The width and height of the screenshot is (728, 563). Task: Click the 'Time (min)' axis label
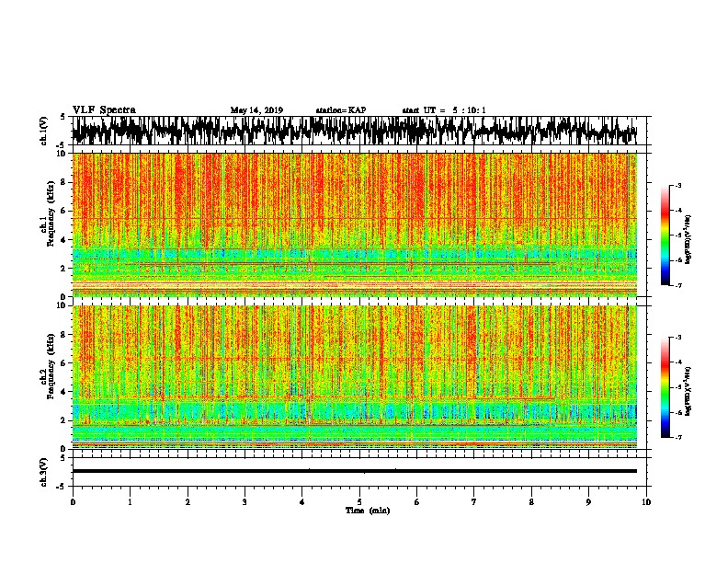[x=368, y=511]
